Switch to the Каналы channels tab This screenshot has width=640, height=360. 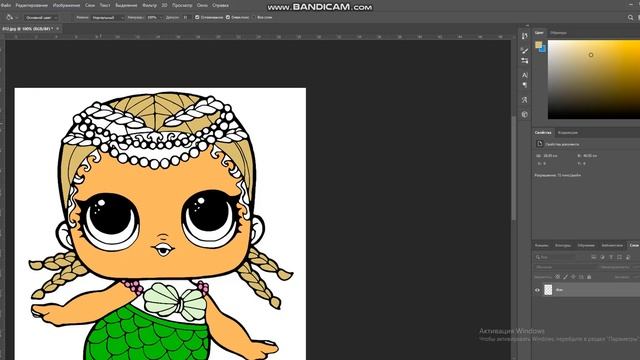pos(541,245)
